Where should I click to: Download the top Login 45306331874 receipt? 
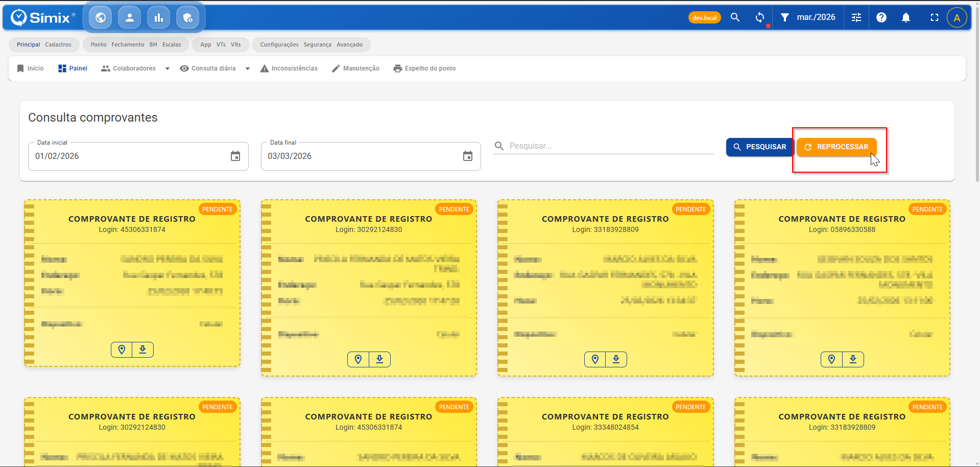(143, 349)
